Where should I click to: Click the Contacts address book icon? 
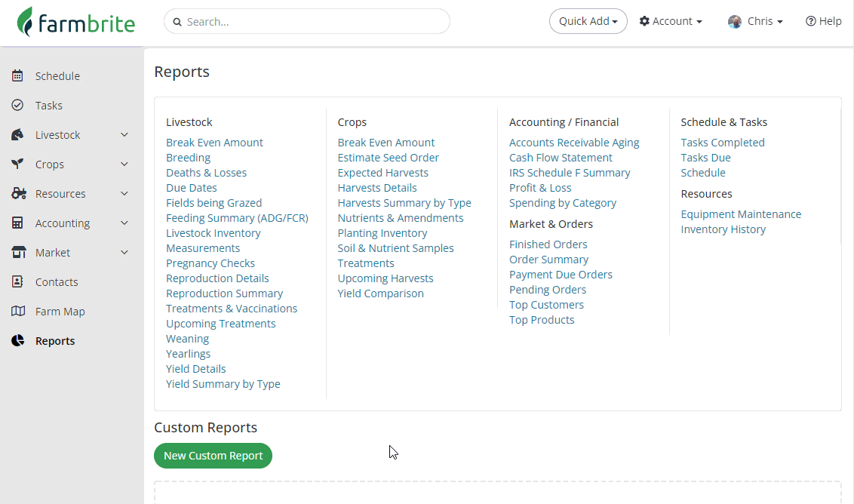point(17,281)
